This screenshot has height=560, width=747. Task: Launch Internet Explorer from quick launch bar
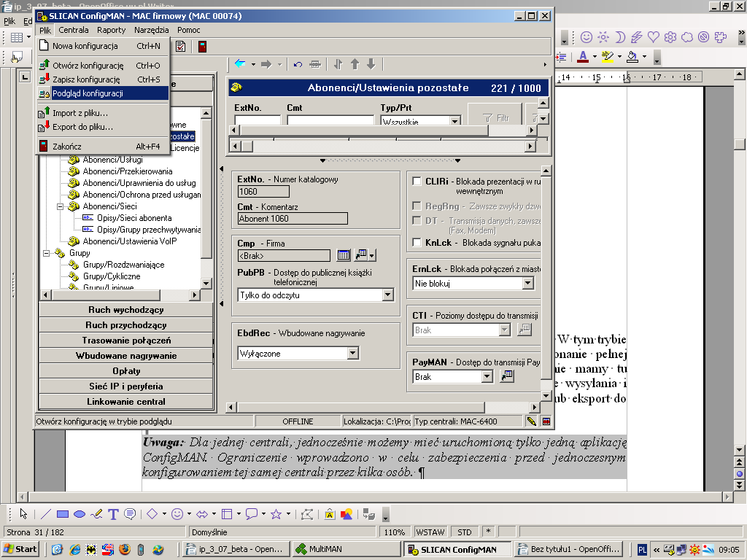(75, 550)
